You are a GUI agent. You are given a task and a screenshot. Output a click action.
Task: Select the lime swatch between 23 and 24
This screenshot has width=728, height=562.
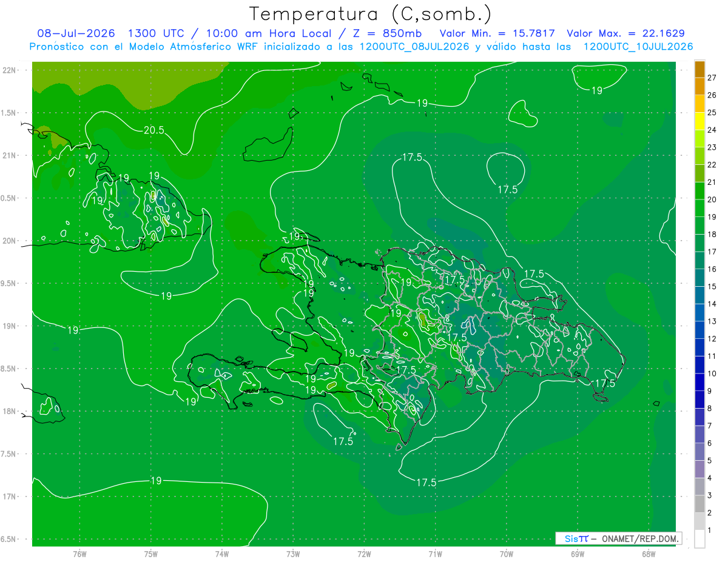pyautogui.click(x=699, y=138)
